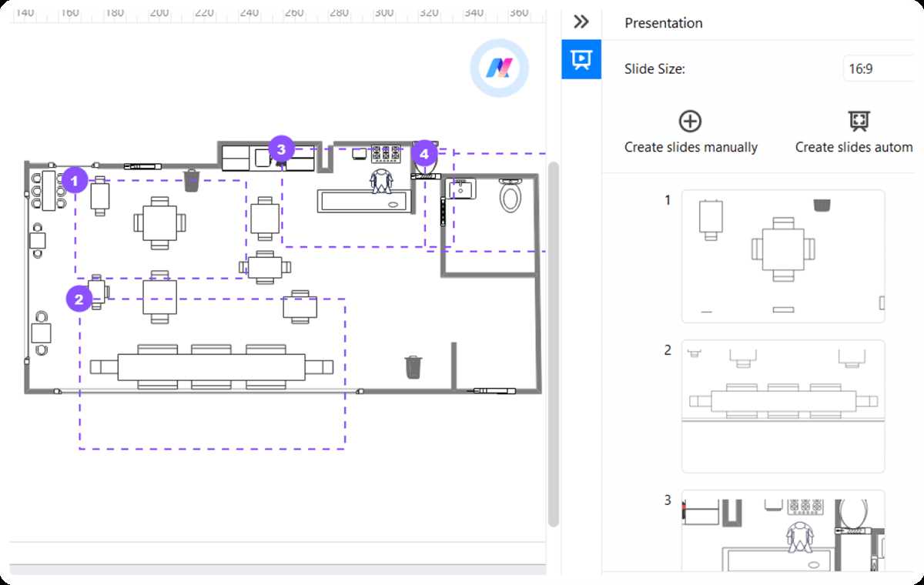Click the purple slide marker 1 on canvas

coord(74,182)
